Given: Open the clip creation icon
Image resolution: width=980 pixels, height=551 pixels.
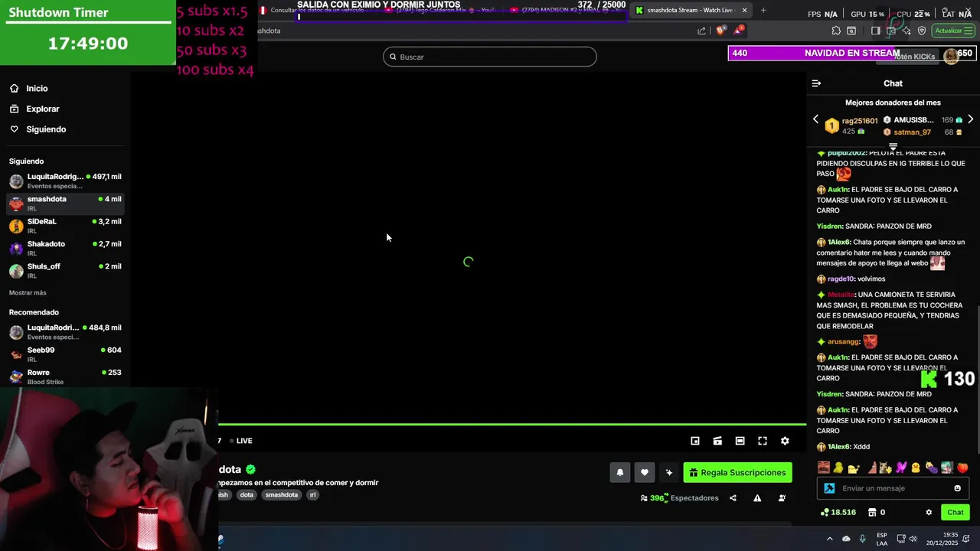Looking at the screenshot, I should click(717, 441).
